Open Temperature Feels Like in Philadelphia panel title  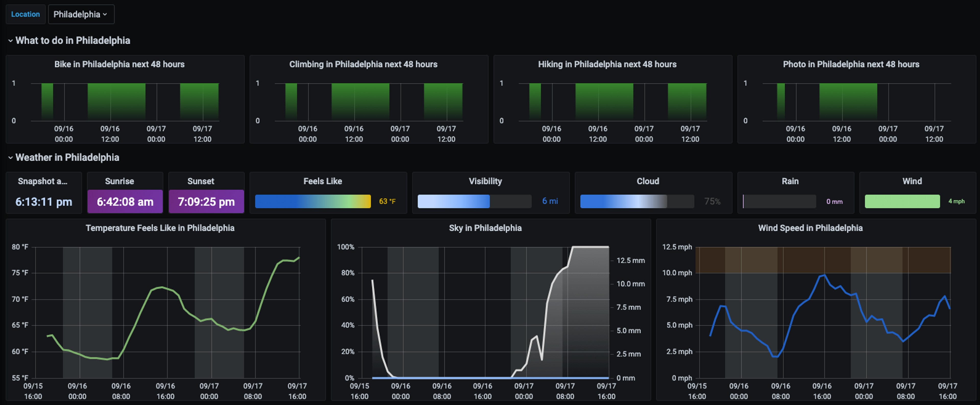point(160,228)
